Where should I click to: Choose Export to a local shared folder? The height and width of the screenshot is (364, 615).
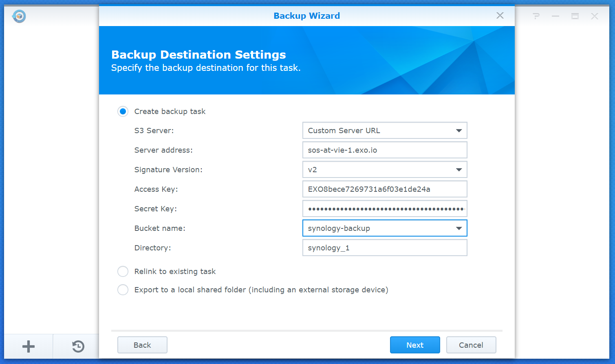tap(123, 290)
